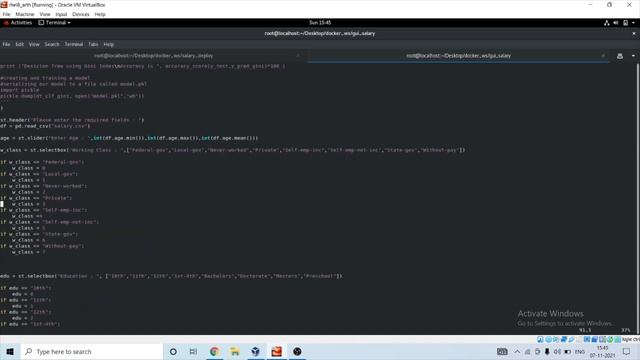Switch to the salary_deploy terminal tab
This screenshot has width=640, height=360.
(x=153, y=56)
